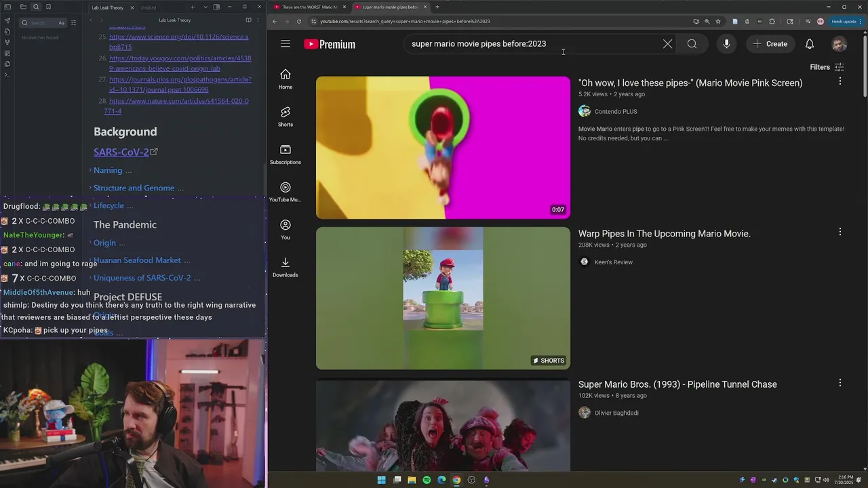Open YouTube Music in the sidebar
This screenshot has width=868, height=488.
(x=285, y=192)
